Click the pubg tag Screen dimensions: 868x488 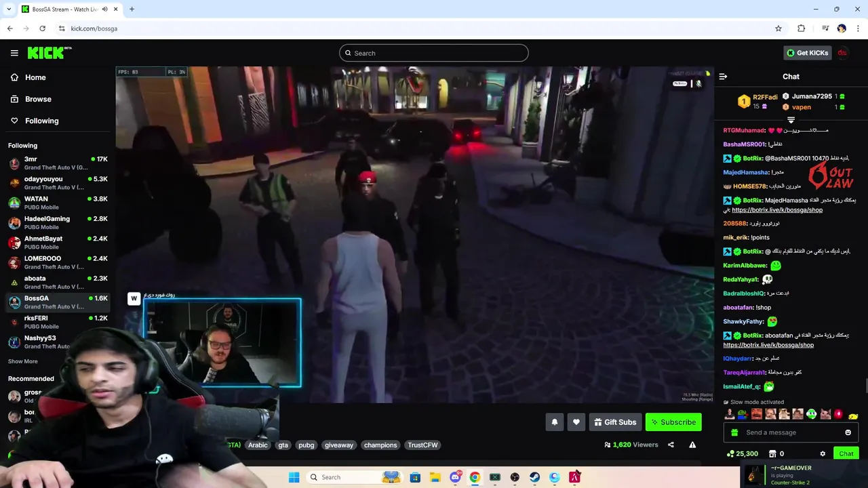tap(307, 445)
